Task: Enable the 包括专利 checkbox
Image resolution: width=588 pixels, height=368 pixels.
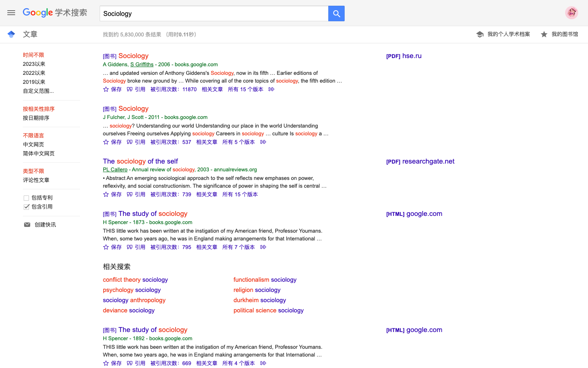Action: 27,198
